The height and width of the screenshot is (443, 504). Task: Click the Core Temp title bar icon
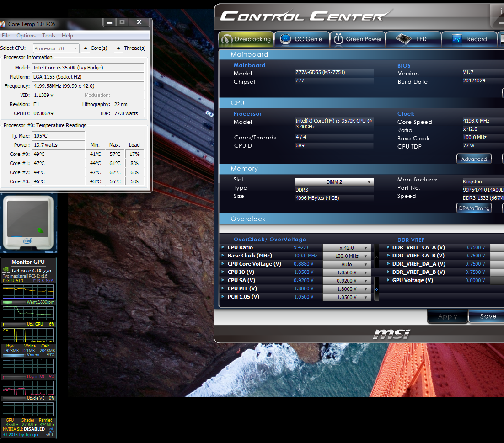point(3,24)
